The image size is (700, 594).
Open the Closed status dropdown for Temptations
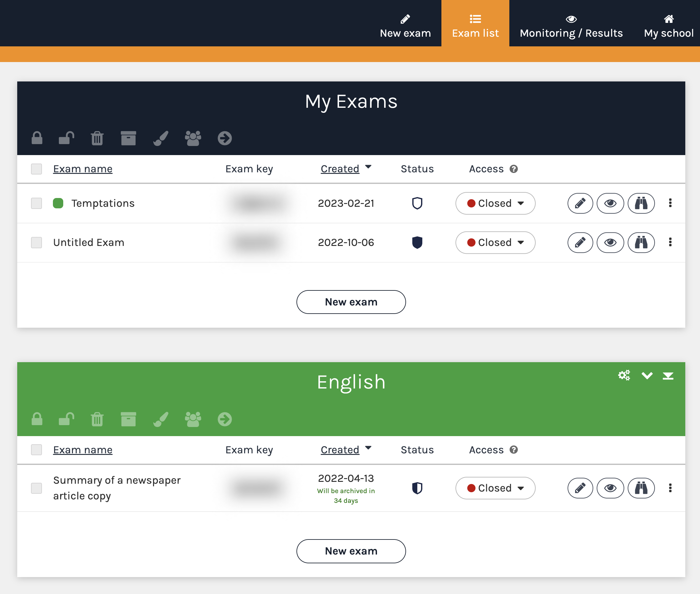click(x=495, y=203)
